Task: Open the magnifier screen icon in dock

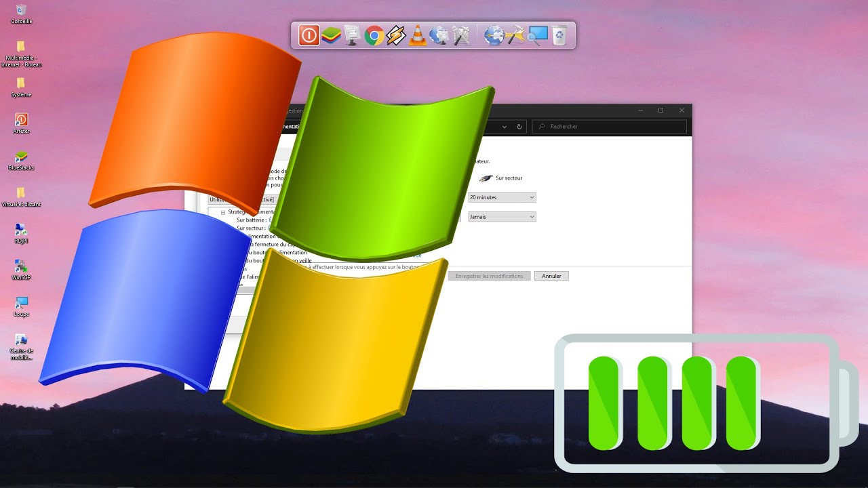Action: point(537,35)
